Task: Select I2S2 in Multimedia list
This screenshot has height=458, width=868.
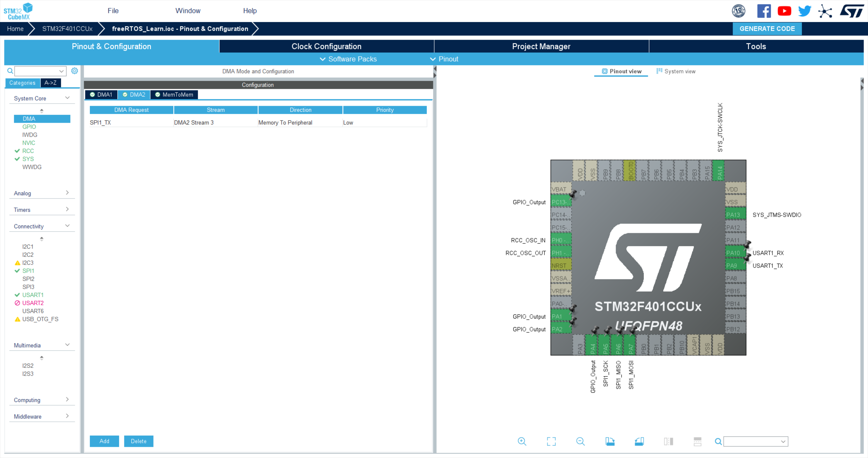Action: pyautogui.click(x=28, y=365)
